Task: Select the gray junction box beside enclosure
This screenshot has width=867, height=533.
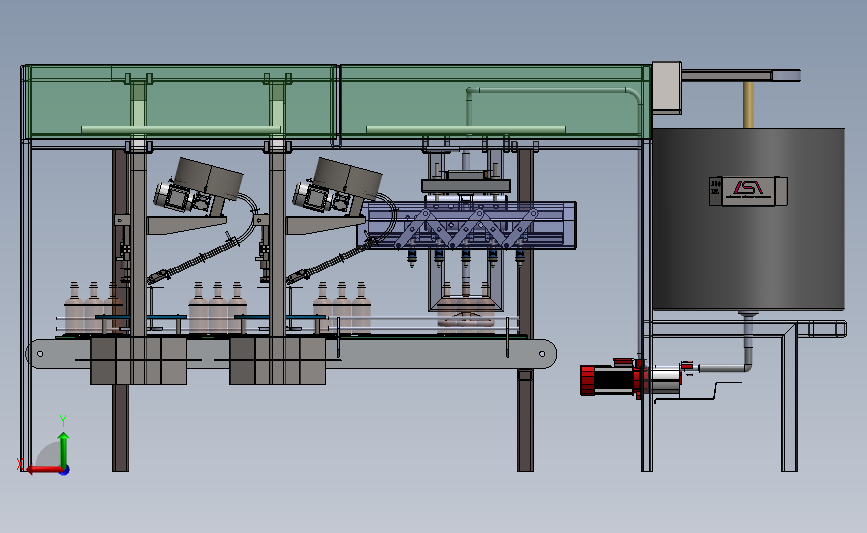Action: (x=666, y=87)
